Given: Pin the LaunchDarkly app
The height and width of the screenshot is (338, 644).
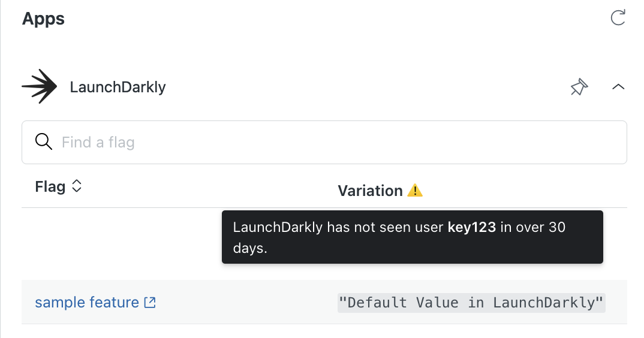Looking at the screenshot, I should pyautogui.click(x=579, y=87).
